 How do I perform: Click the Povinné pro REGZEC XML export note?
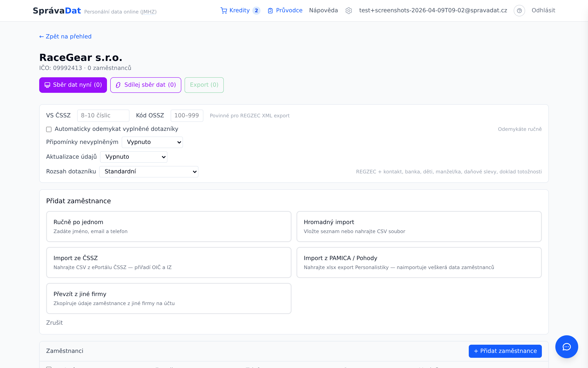(x=250, y=116)
